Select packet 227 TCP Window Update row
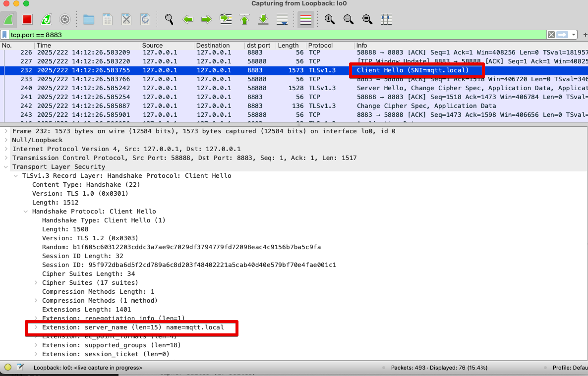Viewport: 588px width, 376px height. pyautogui.click(x=294, y=61)
